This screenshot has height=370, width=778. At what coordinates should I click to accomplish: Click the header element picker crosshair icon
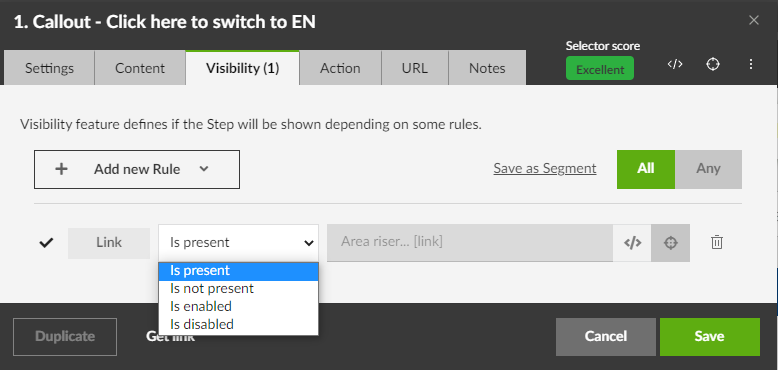point(713,64)
